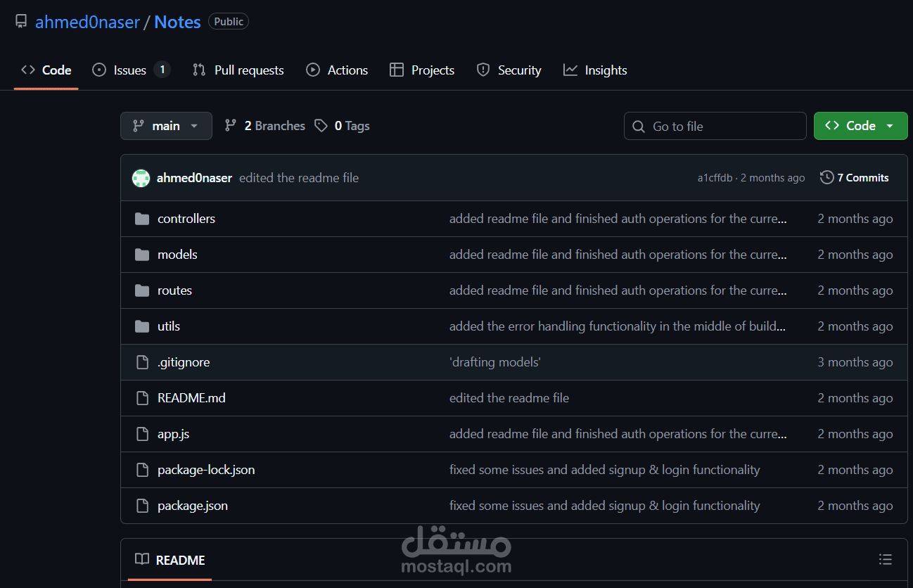Open the utils row error handling commit
913x588 pixels.
tap(618, 326)
